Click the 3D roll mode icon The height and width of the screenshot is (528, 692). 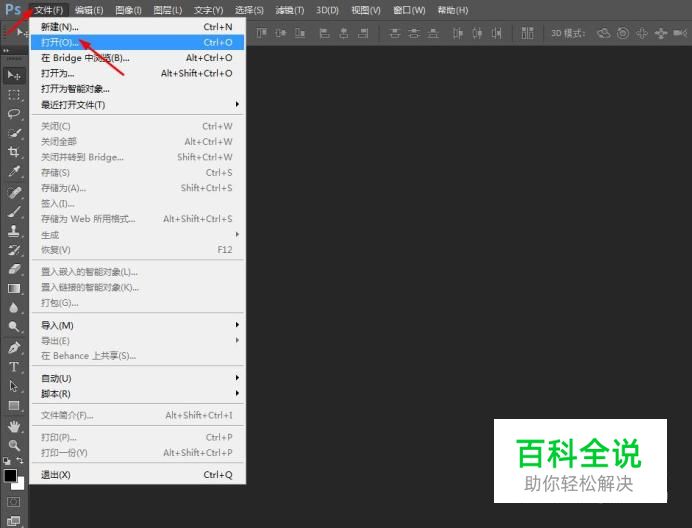(623, 33)
